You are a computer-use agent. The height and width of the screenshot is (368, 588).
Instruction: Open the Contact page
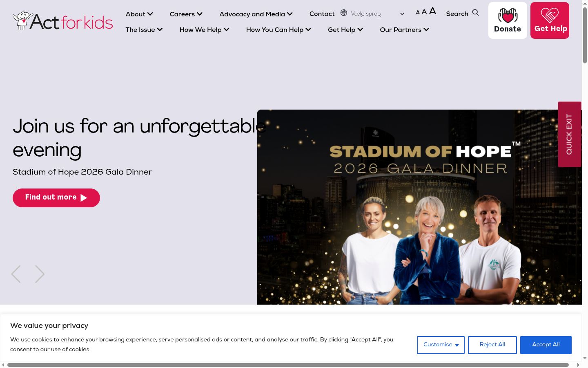(322, 14)
